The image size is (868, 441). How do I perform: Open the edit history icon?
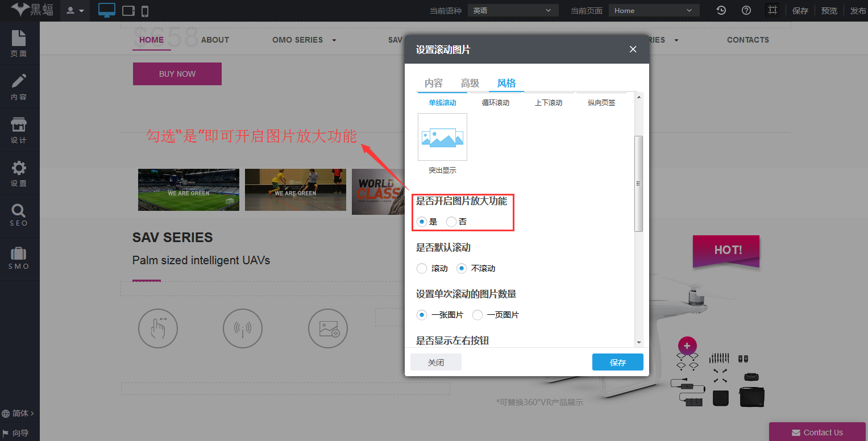(721, 10)
